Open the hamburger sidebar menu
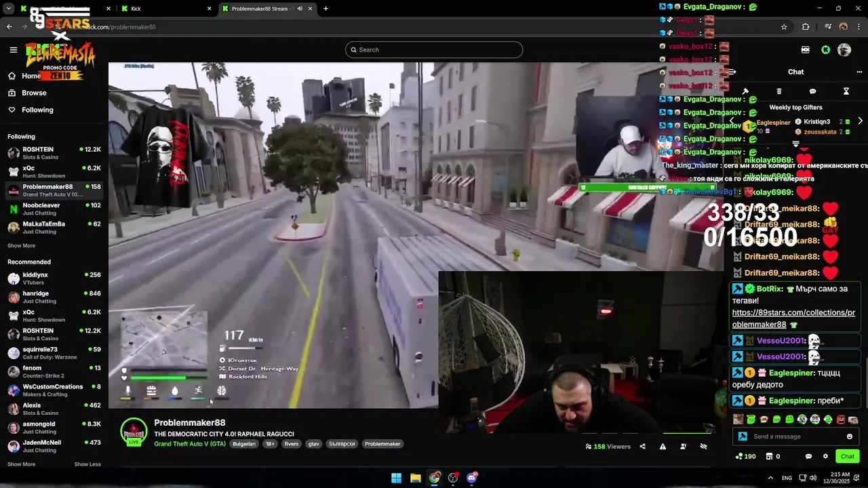The height and width of the screenshot is (488, 868). [x=13, y=49]
